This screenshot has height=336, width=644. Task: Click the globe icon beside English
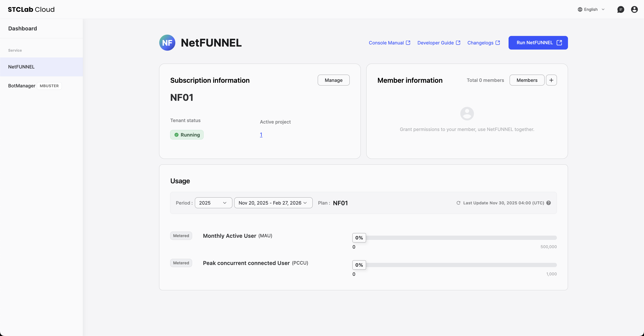pos(580,10)
